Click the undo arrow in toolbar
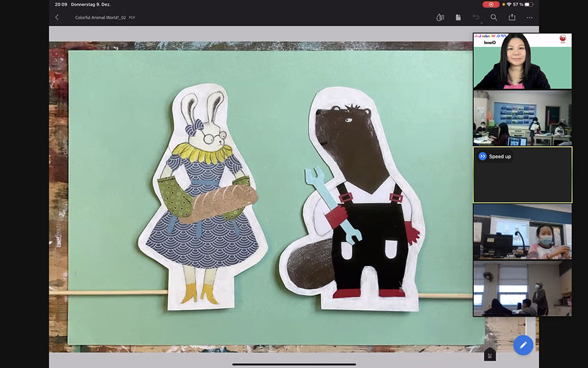The width and height of the screenshot is (588, 368). pyautogui.click(x=476, y=17)
